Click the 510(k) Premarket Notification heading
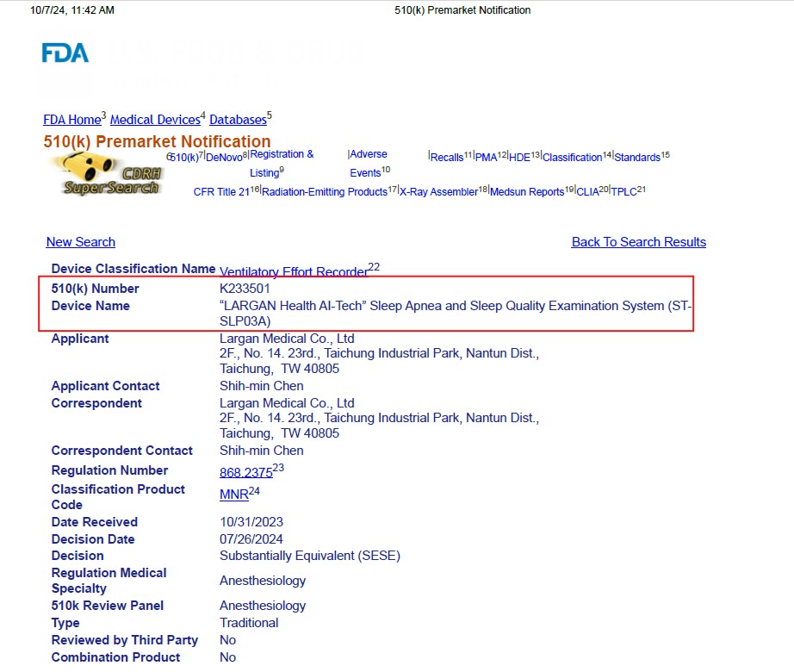Viewport: 794px width, 672px height. click(x=157, y=141)
